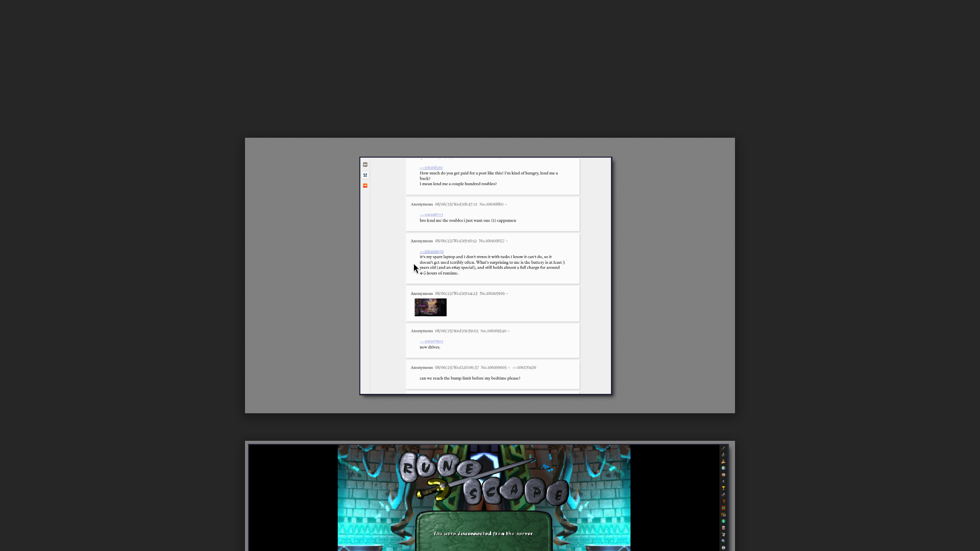Open post menu arrow beside No.106169106

pos(507,294)
